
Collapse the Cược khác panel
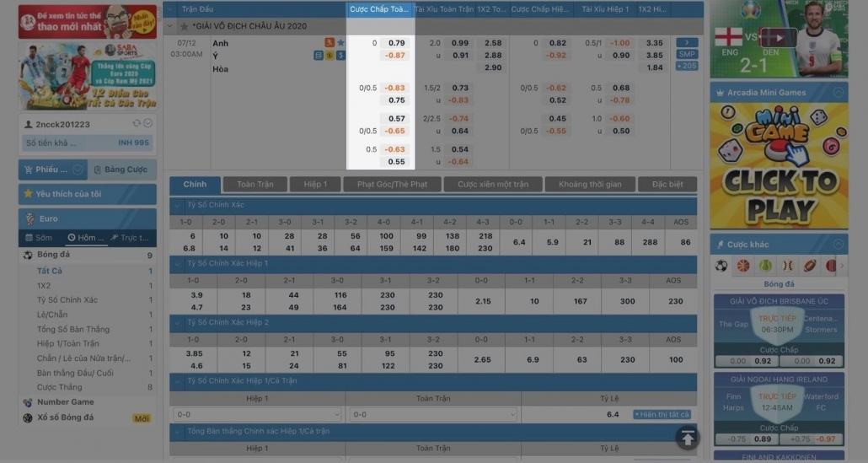pyautogui.click(x=839, y=245)
